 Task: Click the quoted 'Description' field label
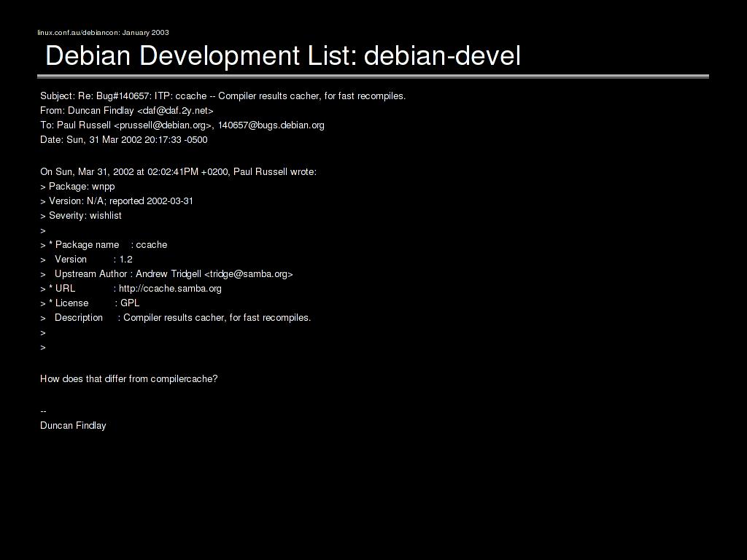(x=79, y=318)
